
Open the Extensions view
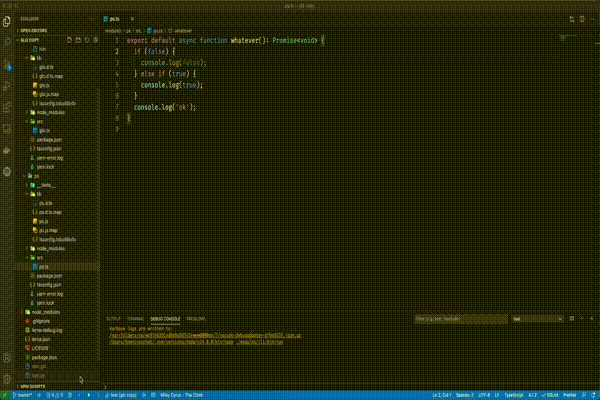click(7, 107)
